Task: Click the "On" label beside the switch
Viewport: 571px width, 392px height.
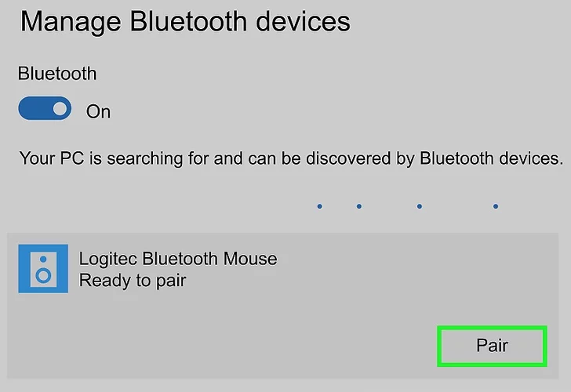Action: (98, 112)
